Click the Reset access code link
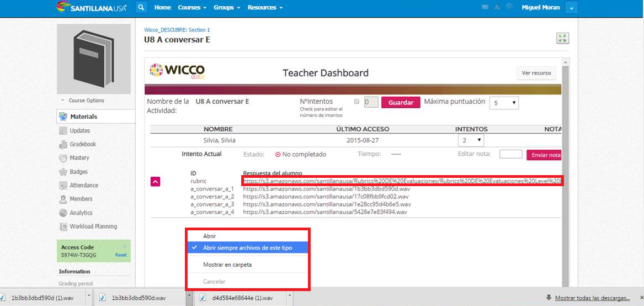The height and width of the screenshot is (306, 644). 121,255
